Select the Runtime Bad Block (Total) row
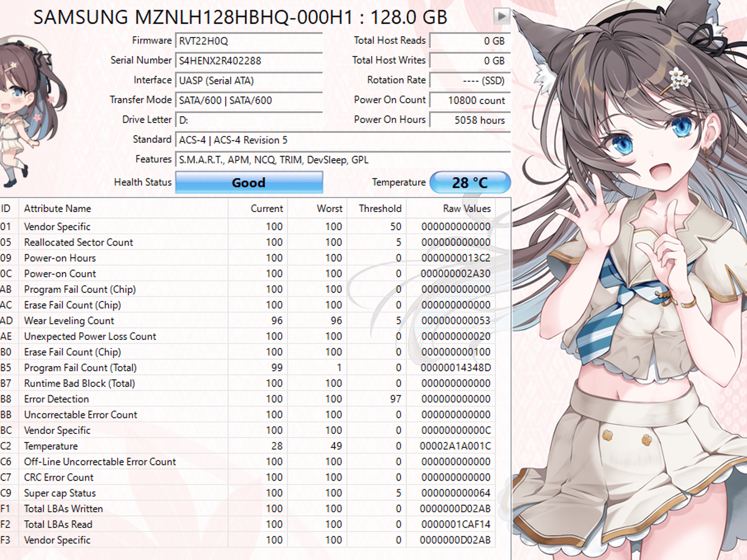Image resolution: width=747 pixels, height=560 pixels. point(247,383)
